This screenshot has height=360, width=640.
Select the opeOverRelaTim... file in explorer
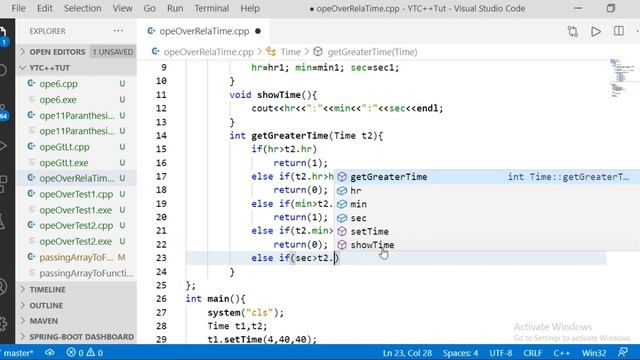(76, 178)
